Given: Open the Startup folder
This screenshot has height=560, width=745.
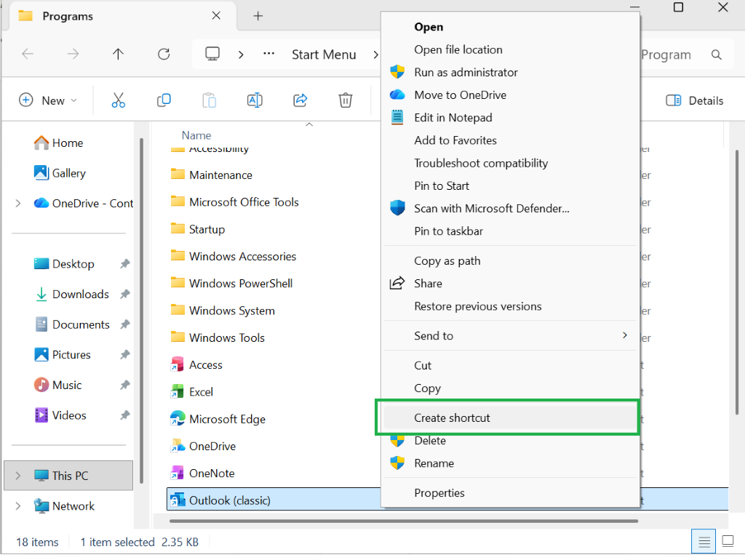Looking at the screenshot, I should pyautogui.click(x=198, y=229).
